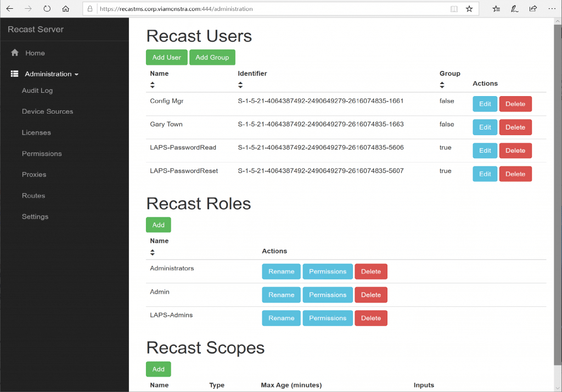Open Permissions for Admin role
The image size is (562, 392).
point(328,295)
